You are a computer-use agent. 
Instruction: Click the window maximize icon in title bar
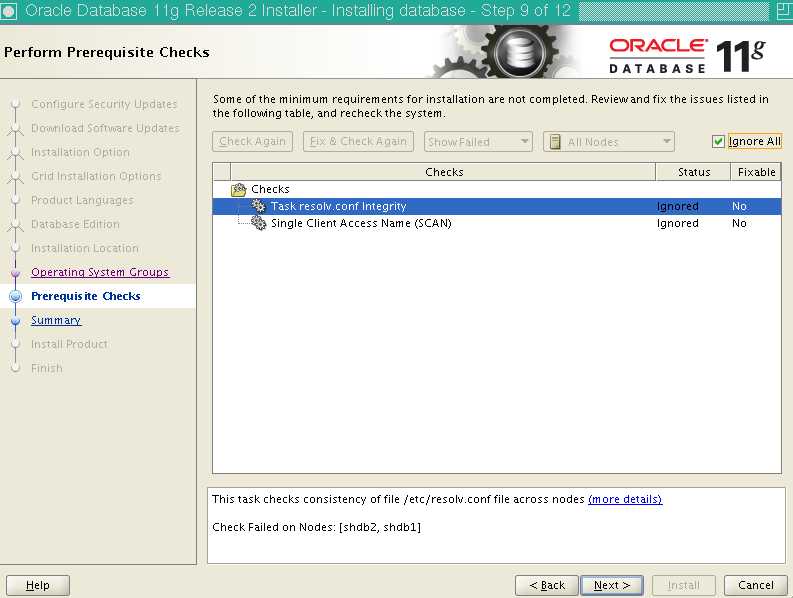tap(784, 11)
